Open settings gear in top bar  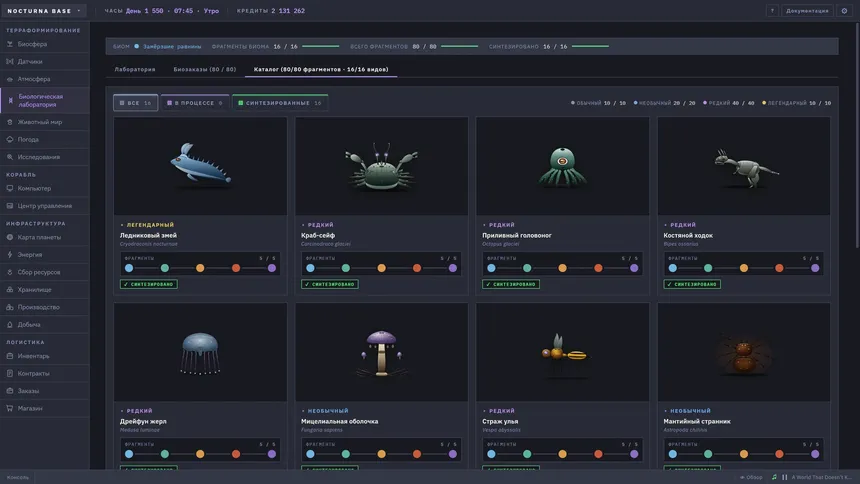click(844, 10)
